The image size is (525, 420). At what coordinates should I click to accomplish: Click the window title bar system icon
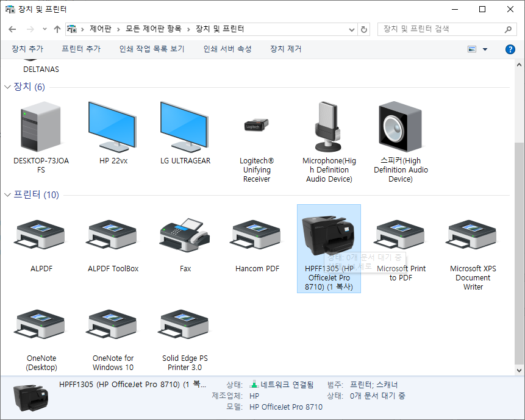tap(10, 9)
